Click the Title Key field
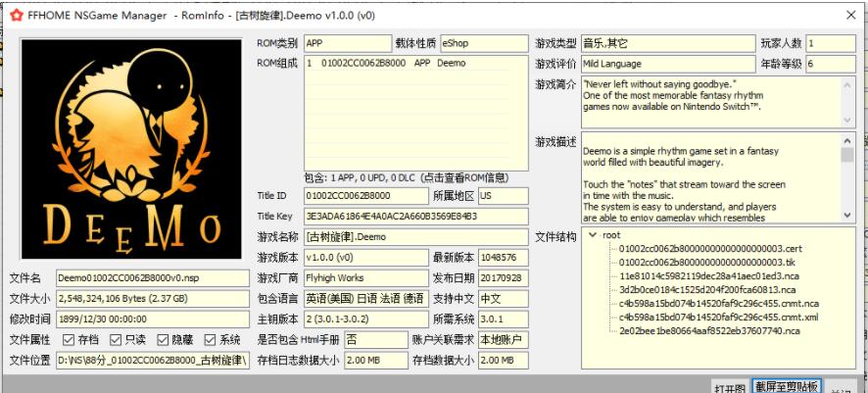This screenshot has width=868, height=393. (416, 217)
